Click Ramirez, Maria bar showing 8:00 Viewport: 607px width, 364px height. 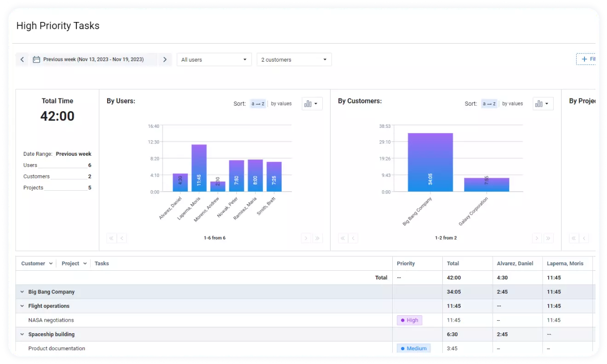click(x=255, y=176)
